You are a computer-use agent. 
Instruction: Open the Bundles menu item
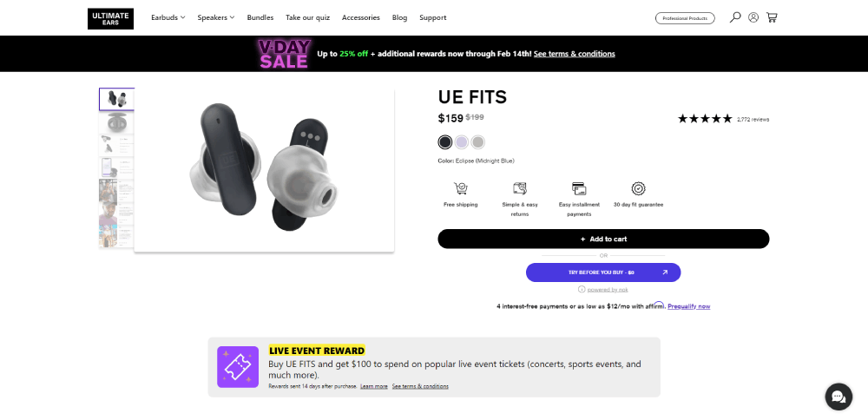pos(260,17)
